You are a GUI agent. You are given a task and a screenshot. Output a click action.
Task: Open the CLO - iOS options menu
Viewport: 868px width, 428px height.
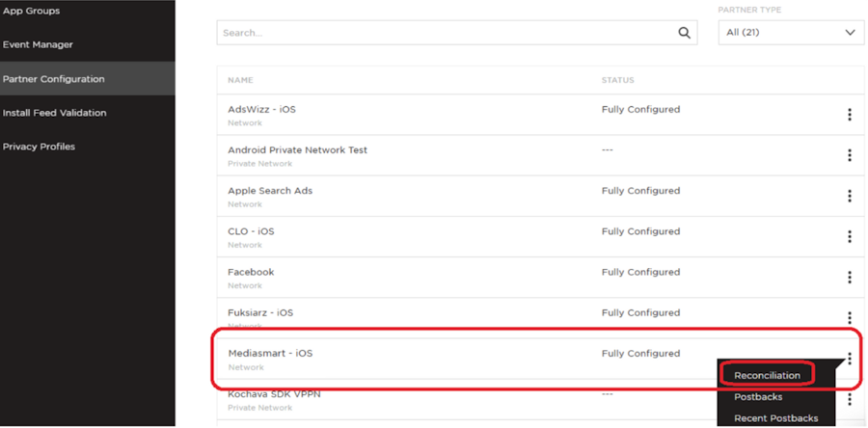849,236
